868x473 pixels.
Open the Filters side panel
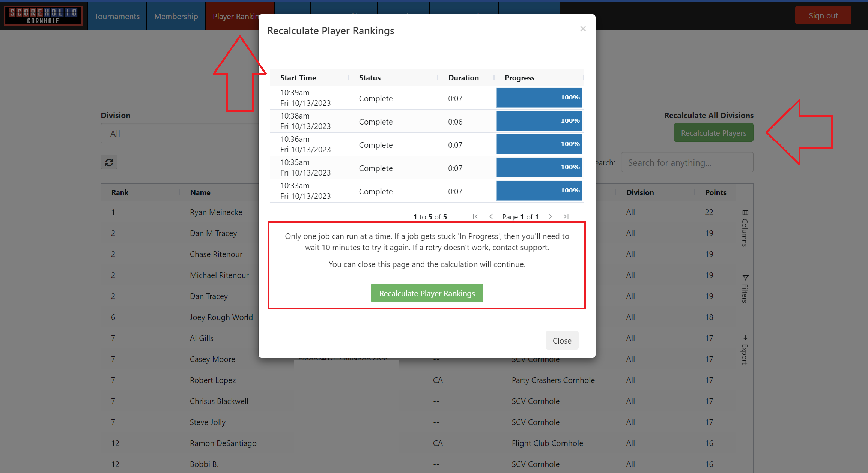[x=745, y=288]
